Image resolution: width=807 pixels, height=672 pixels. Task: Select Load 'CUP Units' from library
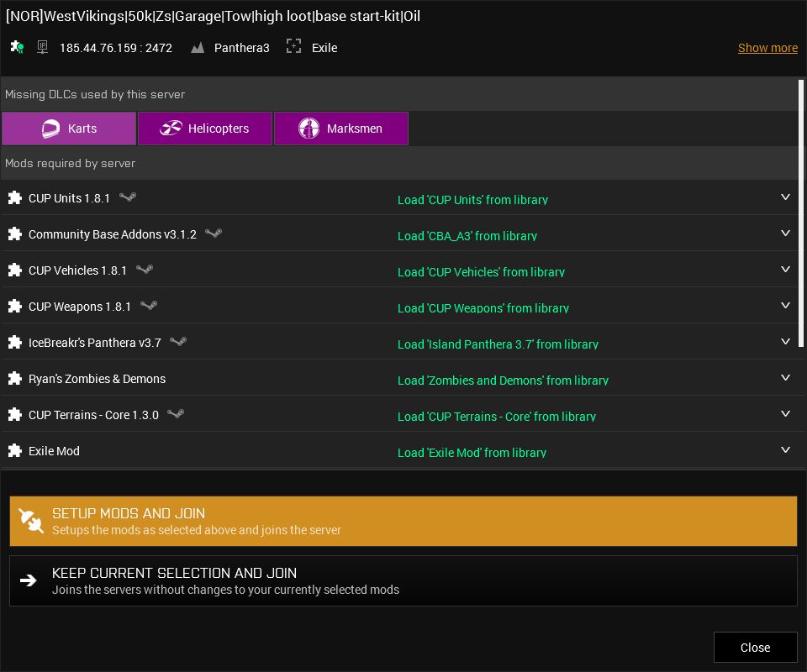[472, 199]
